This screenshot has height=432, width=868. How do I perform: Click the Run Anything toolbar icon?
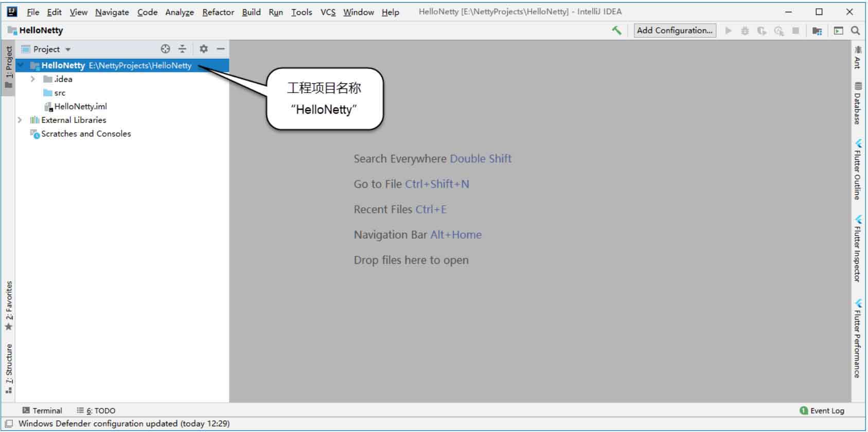(839, 31)
